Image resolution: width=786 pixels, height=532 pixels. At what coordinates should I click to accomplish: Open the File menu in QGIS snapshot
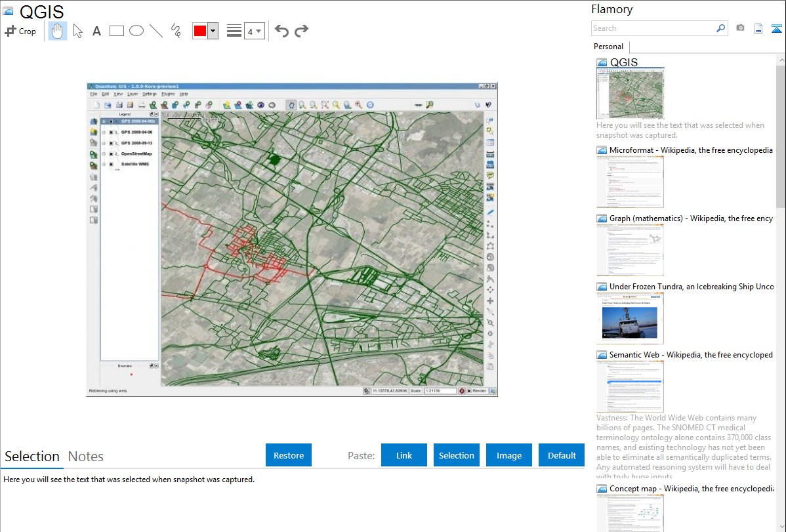click(x=94, y=94)
